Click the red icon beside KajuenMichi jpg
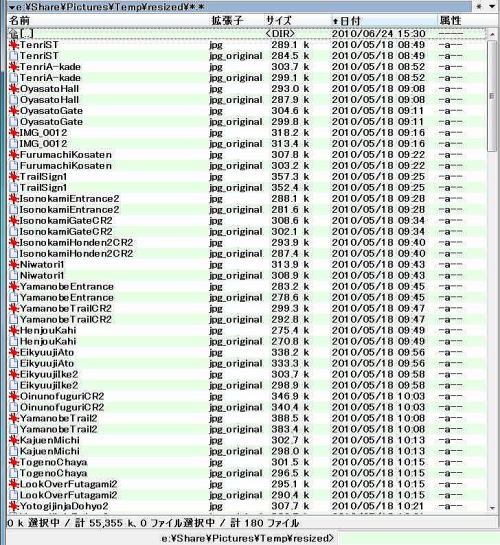Viewport: 500px width, 545px height. click(14, 440)
